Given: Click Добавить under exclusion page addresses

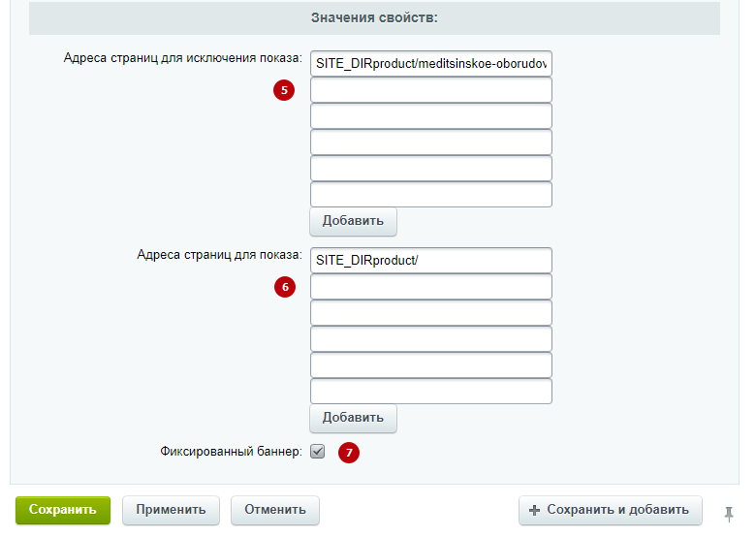Looking at the screenshot, I should (x=353, y=221).
